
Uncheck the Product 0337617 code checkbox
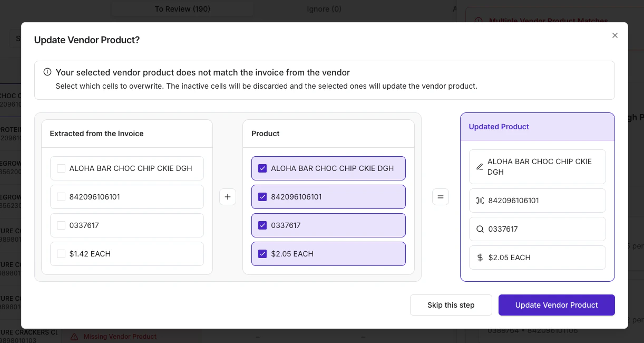[262, 225]
